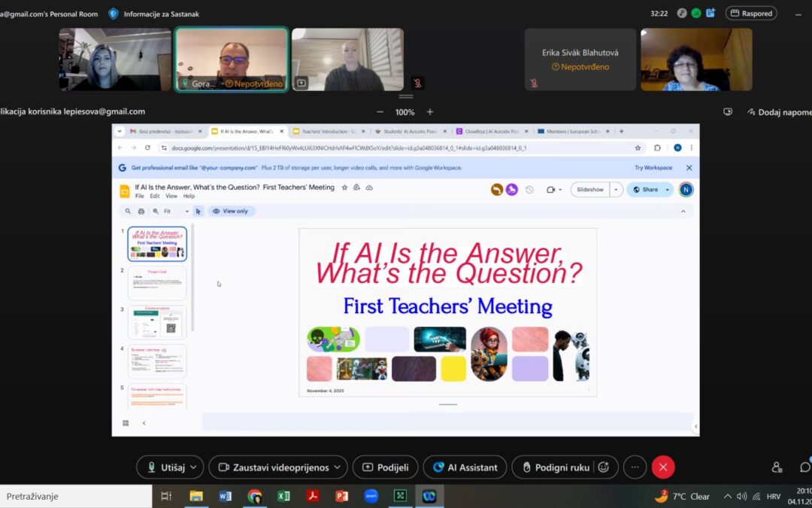Open the participants panel icon
Image resolution: width=812 pixels, height=508 pixels.
coord(777,467)
